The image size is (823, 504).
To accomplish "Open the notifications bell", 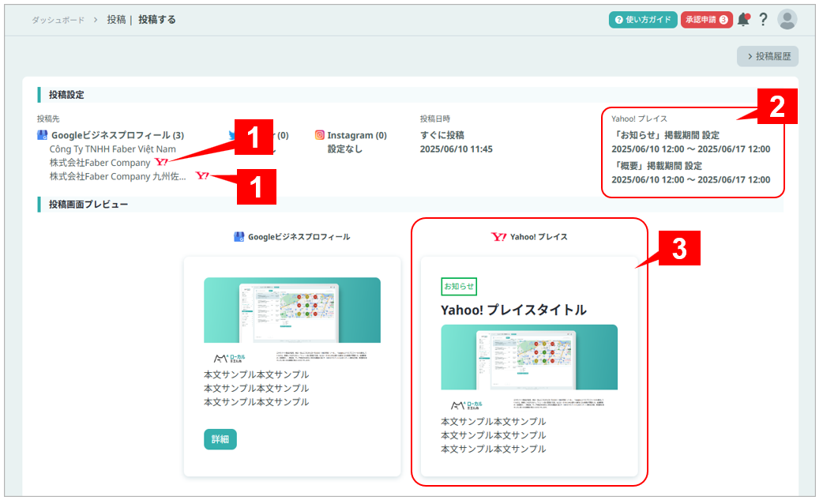I will coord(743,20).
